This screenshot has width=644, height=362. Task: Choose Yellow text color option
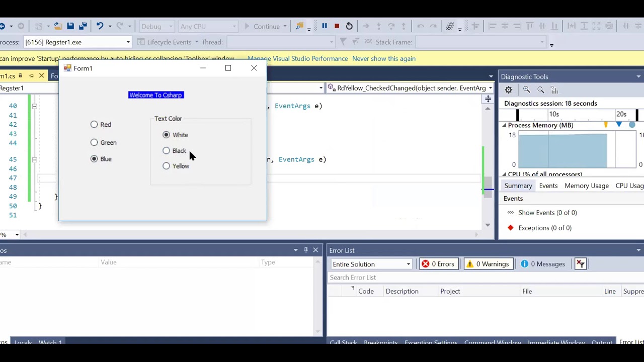pos(166,166)
